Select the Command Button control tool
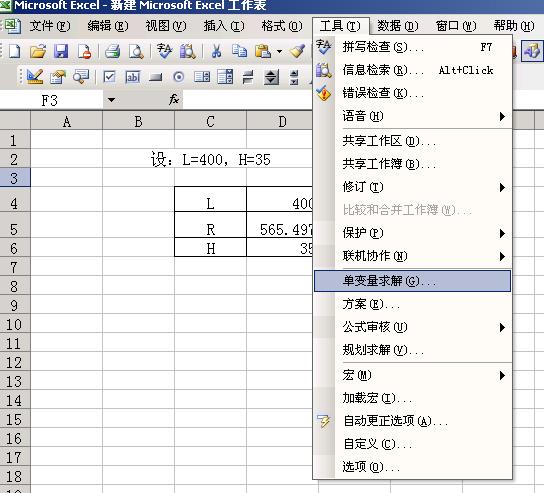The height and width of the screenshot is (493, 544). [x=155, y=77]
